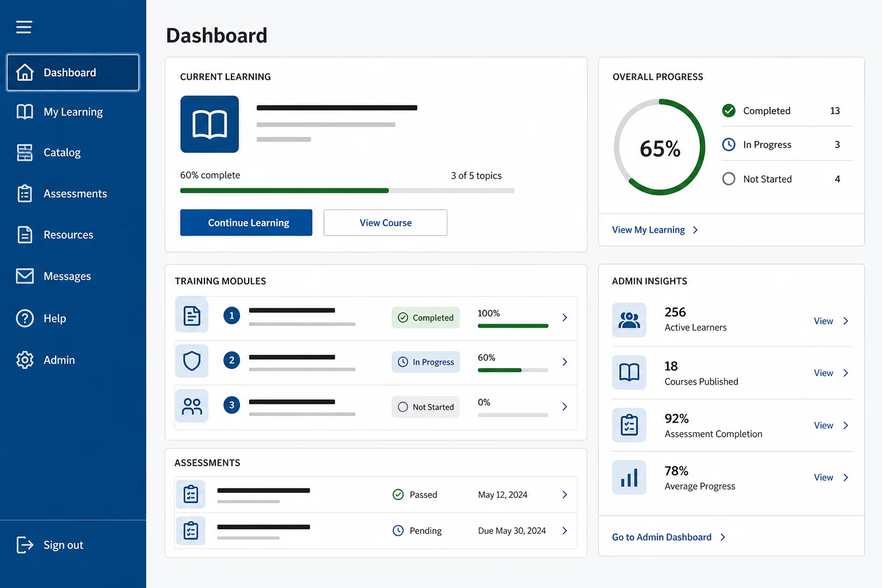Click the Passed checkmark status icon
Viewport: 882px width, 588px height.
pyautogui.click(x=398, y=494)
